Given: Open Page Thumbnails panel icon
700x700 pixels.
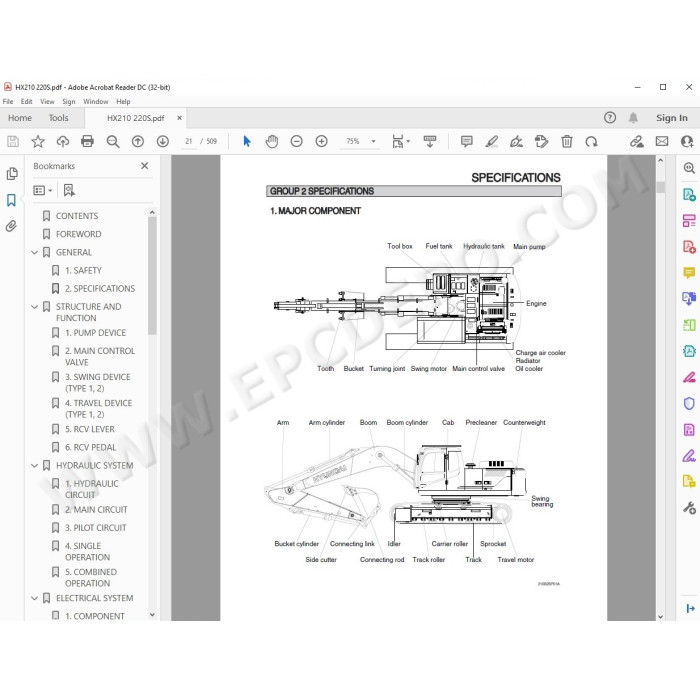Looking at the screenshot, I should pyautogui.click(x=12, y=174).
